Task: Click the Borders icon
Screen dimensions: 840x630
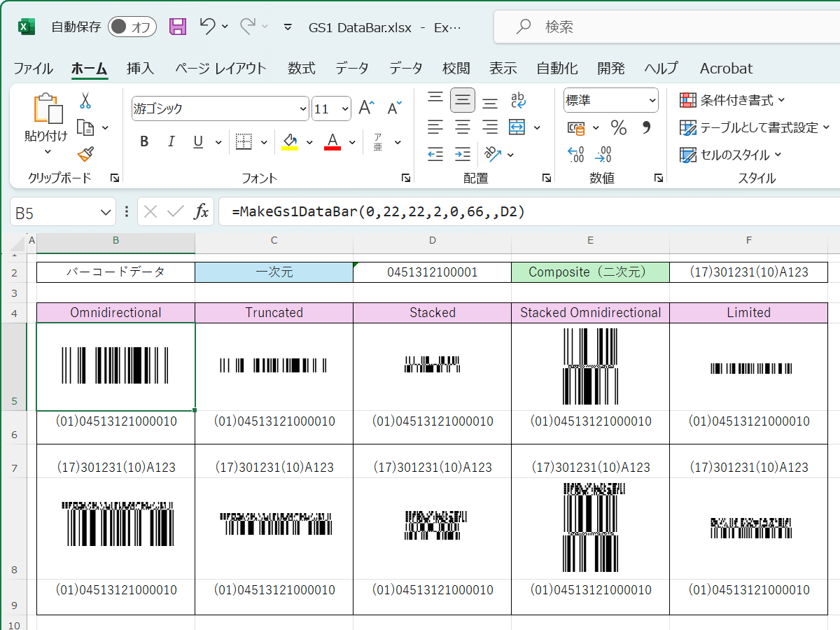Action: click(244, 141)
